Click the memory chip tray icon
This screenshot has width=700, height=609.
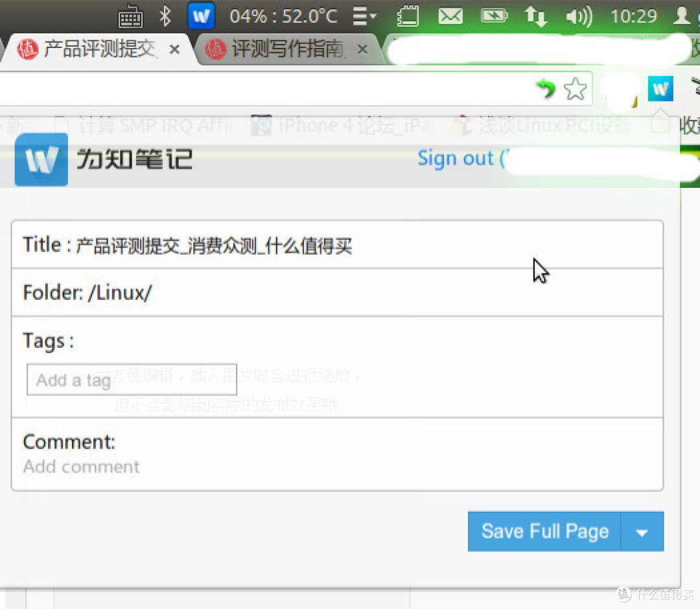[x=408, y=16]
